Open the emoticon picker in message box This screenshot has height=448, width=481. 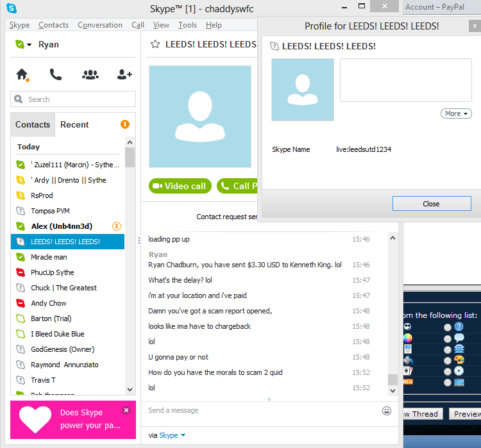[387, 411]
